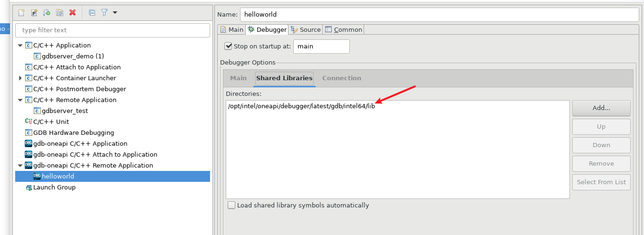
Task: Click the type filter text field
Action: 113,30
